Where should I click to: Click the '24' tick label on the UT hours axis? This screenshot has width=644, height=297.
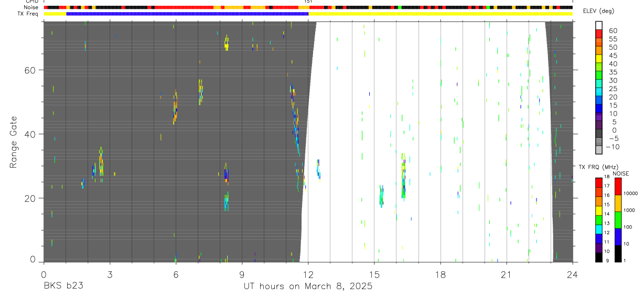(572, 274)
